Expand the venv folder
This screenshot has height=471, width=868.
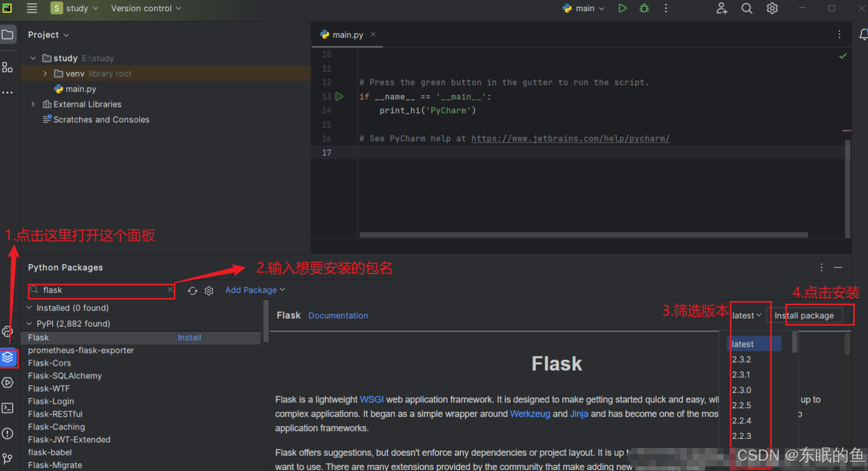pos(45,74)
